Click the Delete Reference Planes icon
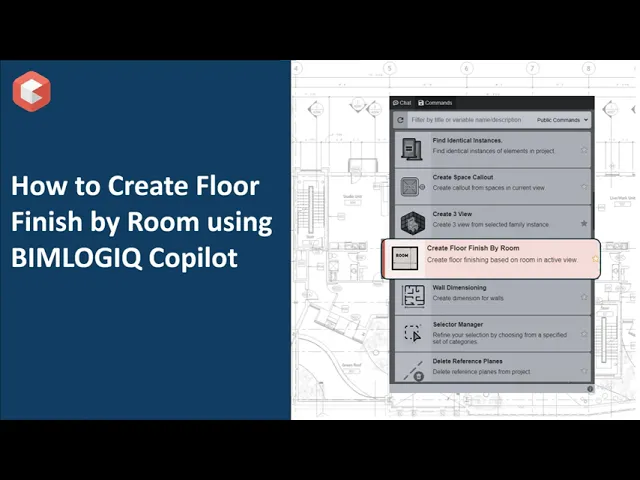 click(413, 371)
